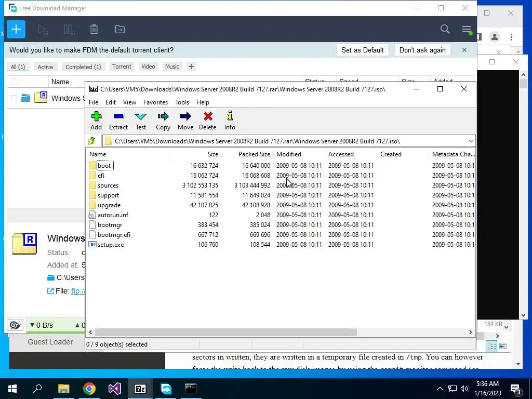Click the pause download icon in FDM toolbar
Image resolution: width=532 pixels, height=399 pixels.
coord(69,30)
